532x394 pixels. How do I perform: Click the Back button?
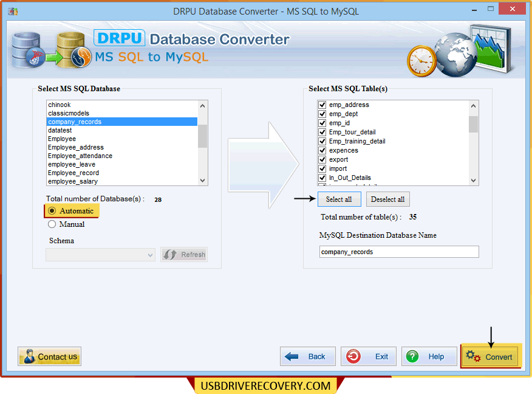tap(308, 356)
